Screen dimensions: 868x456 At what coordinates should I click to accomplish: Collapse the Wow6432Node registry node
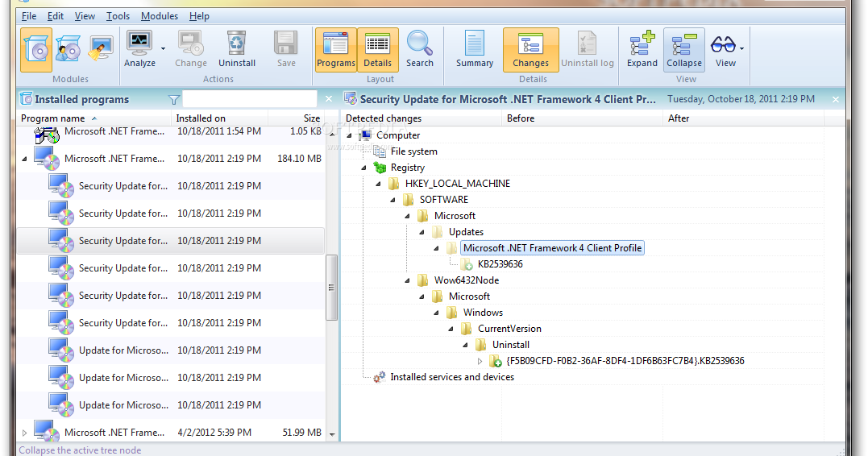coord(408,280)
